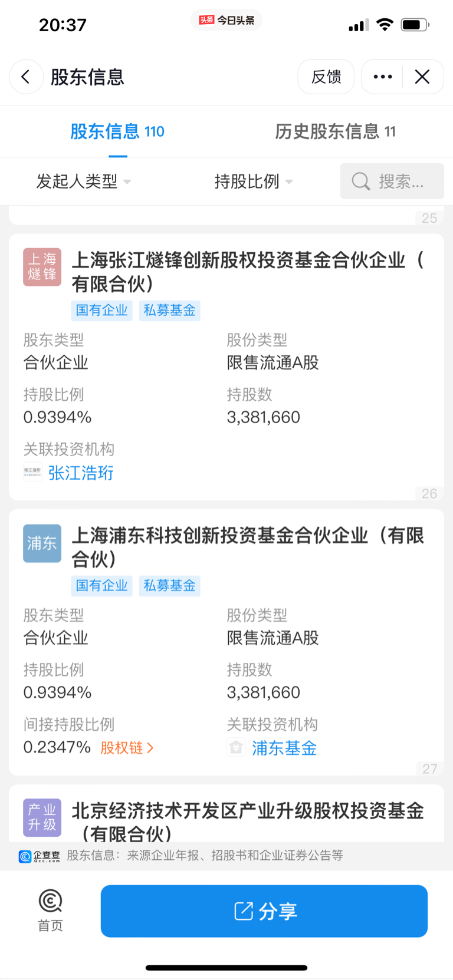Tap the 浦东基金 institution logo

click(x=236, y=748)
